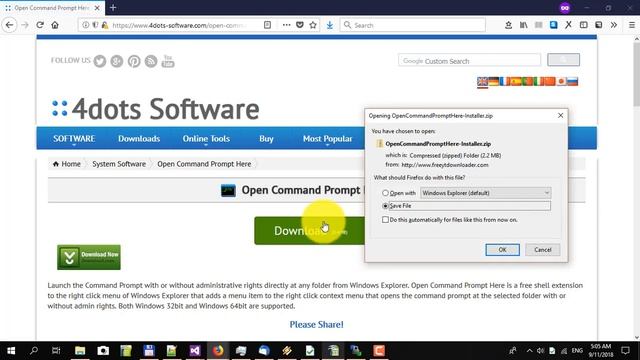
Task: Click the site search submit button
Action: coord(563,60)
